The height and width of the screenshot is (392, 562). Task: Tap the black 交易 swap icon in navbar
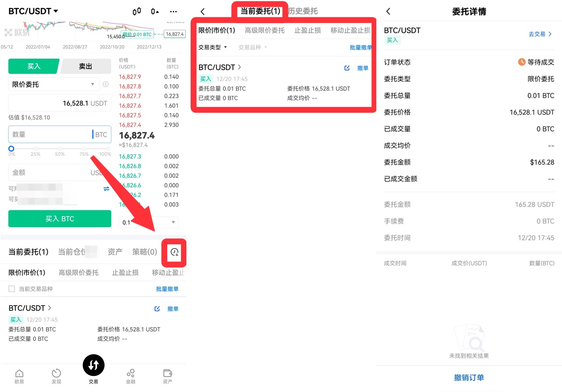[93, 365]
